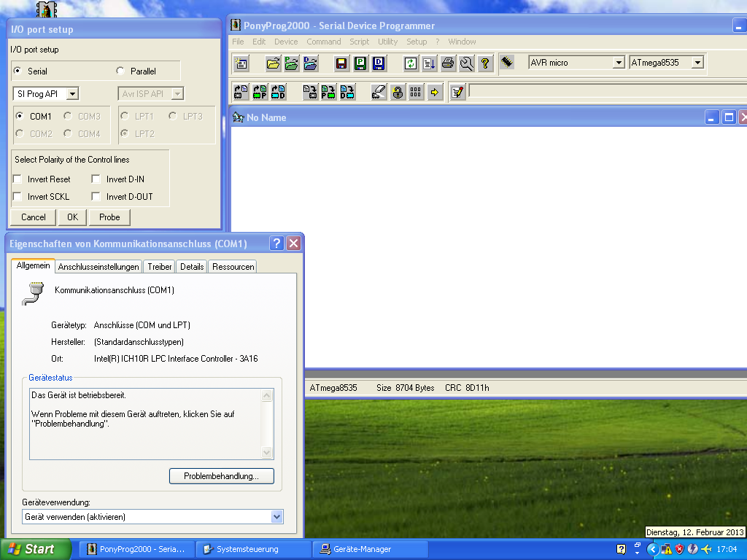Enable the Invert SCKL checkbox
This screenshot has width=747, height=560.
[18, 196]
